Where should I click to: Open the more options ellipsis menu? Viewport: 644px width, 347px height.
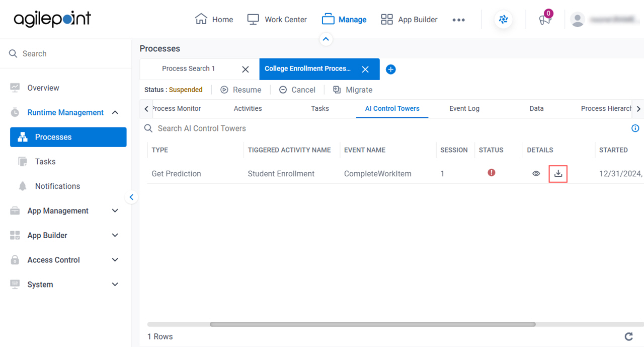458,20
